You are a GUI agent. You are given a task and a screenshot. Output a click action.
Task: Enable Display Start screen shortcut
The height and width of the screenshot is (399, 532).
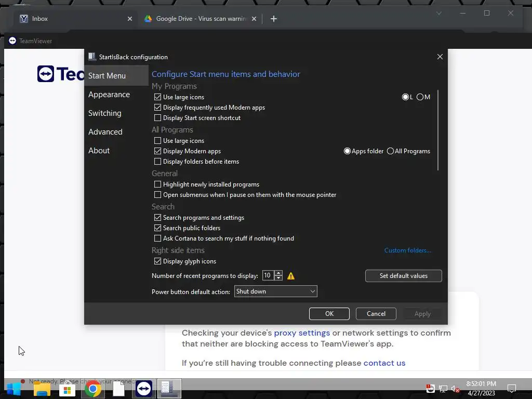click(x=157, y=118)
